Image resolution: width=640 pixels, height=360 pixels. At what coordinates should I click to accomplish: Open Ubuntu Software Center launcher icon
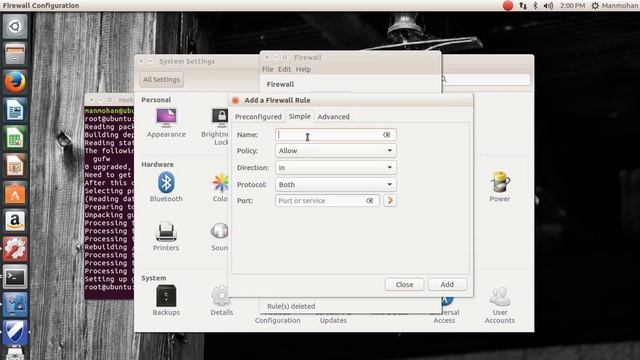(x=15, y=193)
